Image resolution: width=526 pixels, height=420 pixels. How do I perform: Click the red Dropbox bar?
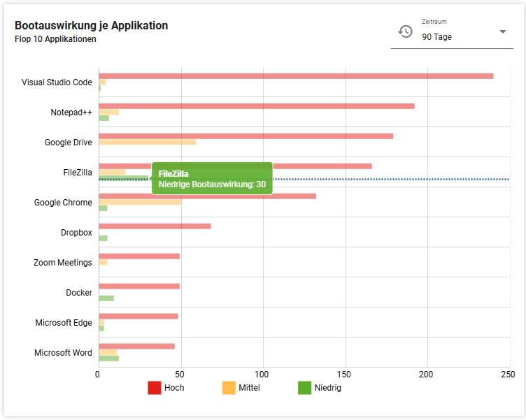point(154,226)
